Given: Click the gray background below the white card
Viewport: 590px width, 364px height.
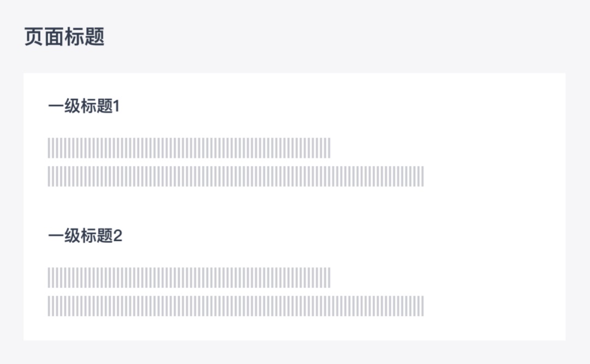Looking at the screenshot, I should 295,353.
